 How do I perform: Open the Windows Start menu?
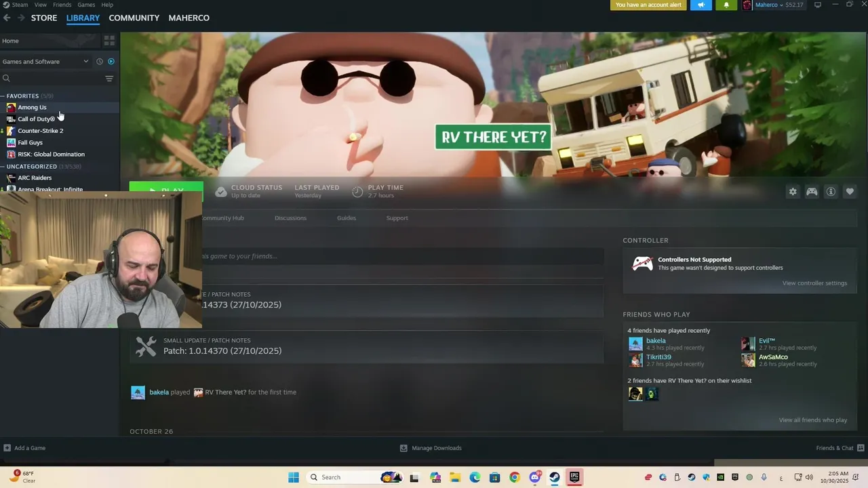pyautogui.click(x=294, y=477)
